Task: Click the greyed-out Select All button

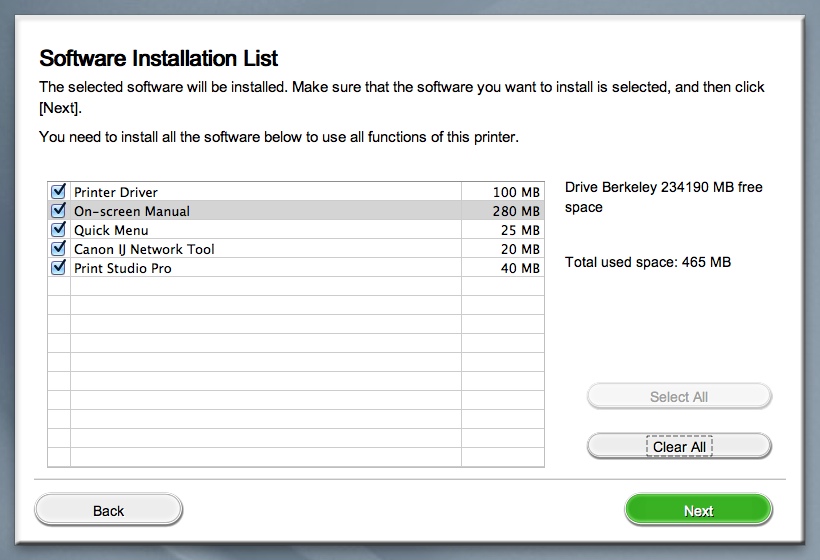Action: pos(679,397)
